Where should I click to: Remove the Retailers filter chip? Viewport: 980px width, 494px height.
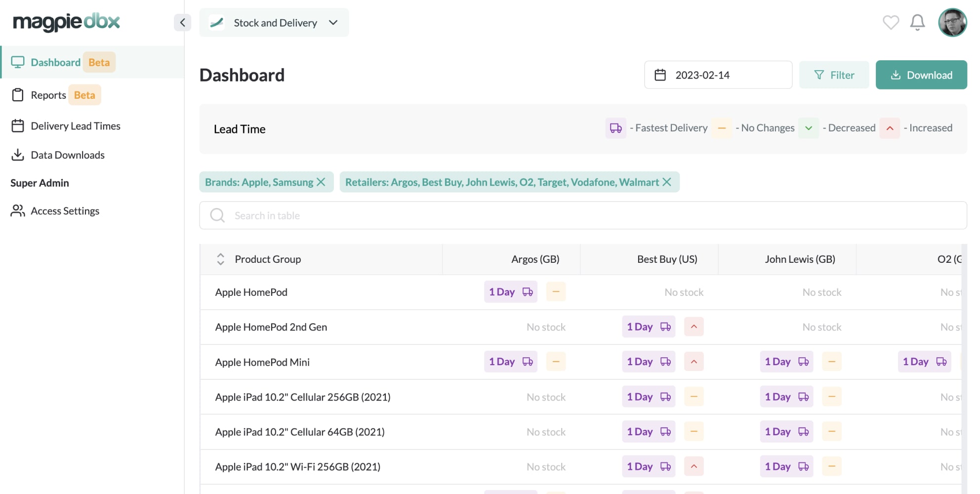pos(667,182)
